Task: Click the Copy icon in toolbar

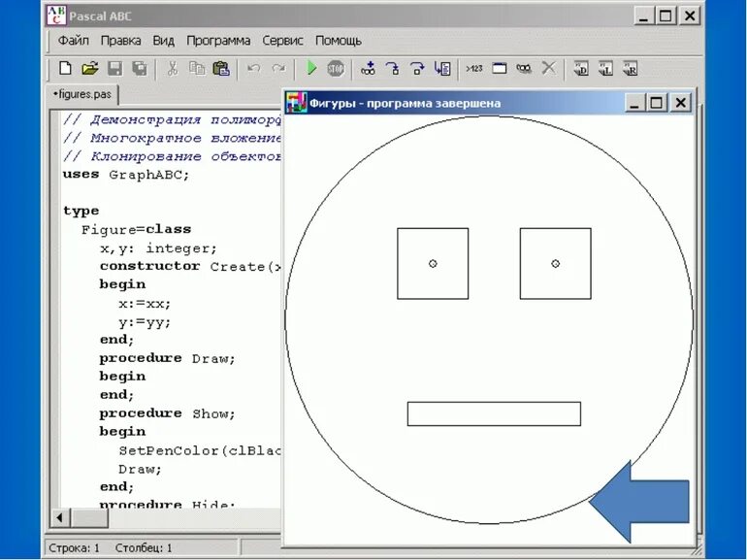Action: [x=197, y=69]
